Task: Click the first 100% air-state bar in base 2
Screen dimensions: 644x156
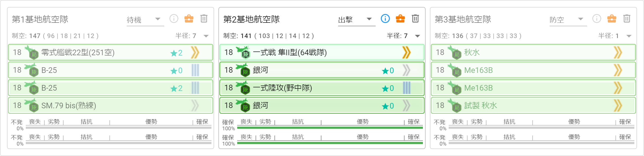Action: [x=330, y=128]
